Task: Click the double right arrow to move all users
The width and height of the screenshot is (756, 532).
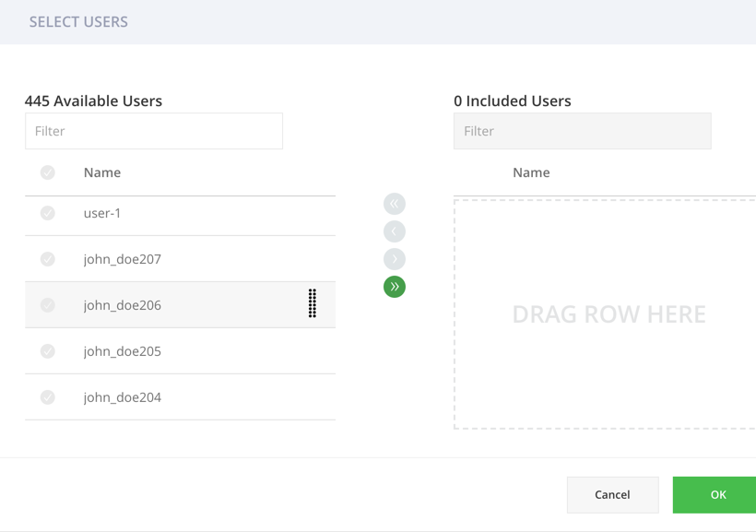Action: click(x=394, y=287)
